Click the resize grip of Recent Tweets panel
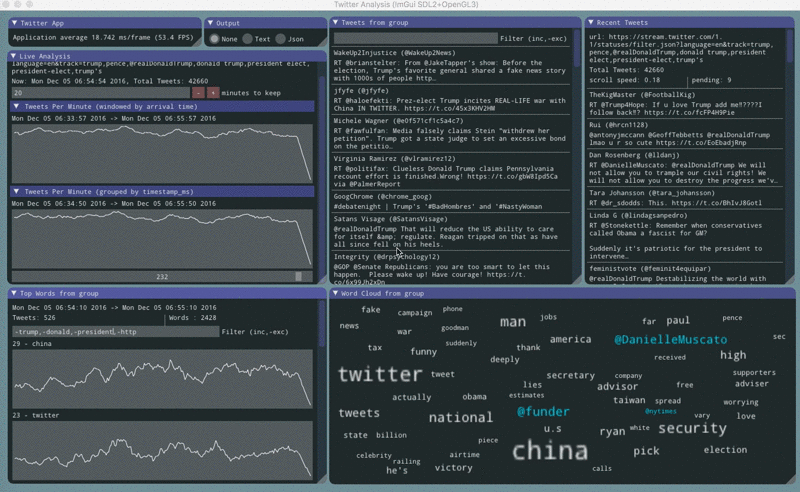The width and height of the screenshot is (800, 492). click(x=790, y=280)
